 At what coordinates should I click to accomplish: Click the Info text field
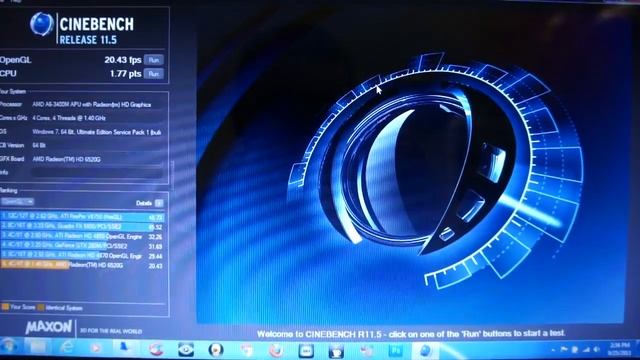pyautogui.click(x=97, y=173)
